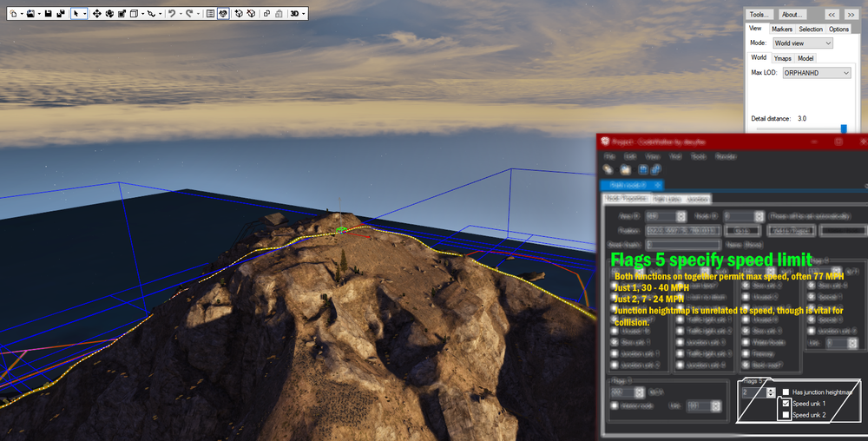Click the Tools... button
This screenshot has width=868, height=441.
click(759, 15)
